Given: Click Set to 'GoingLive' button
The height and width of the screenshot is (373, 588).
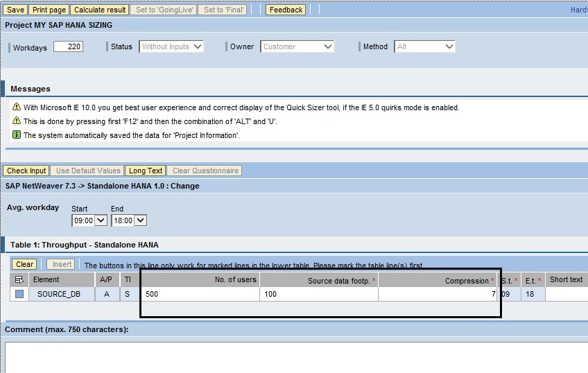Looking at the screenshot, I should click(x=164, y=10).
